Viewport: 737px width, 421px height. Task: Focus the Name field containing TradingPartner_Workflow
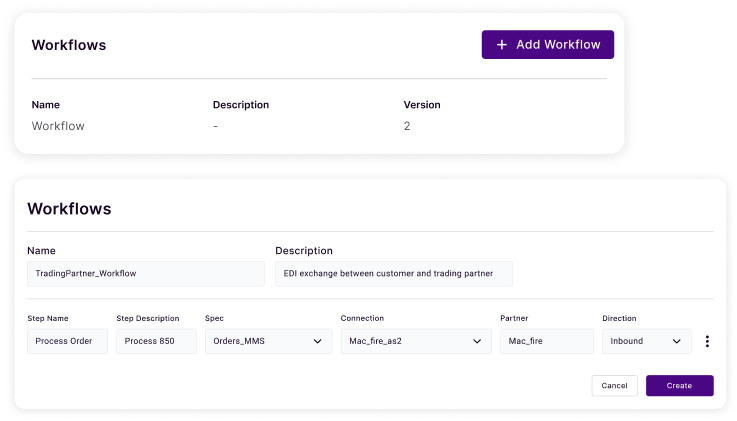coord(145,273)
